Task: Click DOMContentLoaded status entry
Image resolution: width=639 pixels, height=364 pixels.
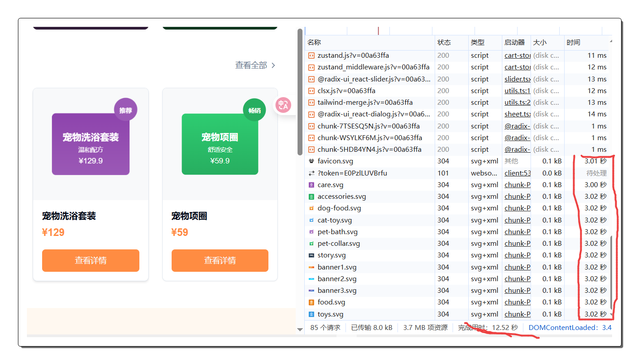Action: pos(570,327)
